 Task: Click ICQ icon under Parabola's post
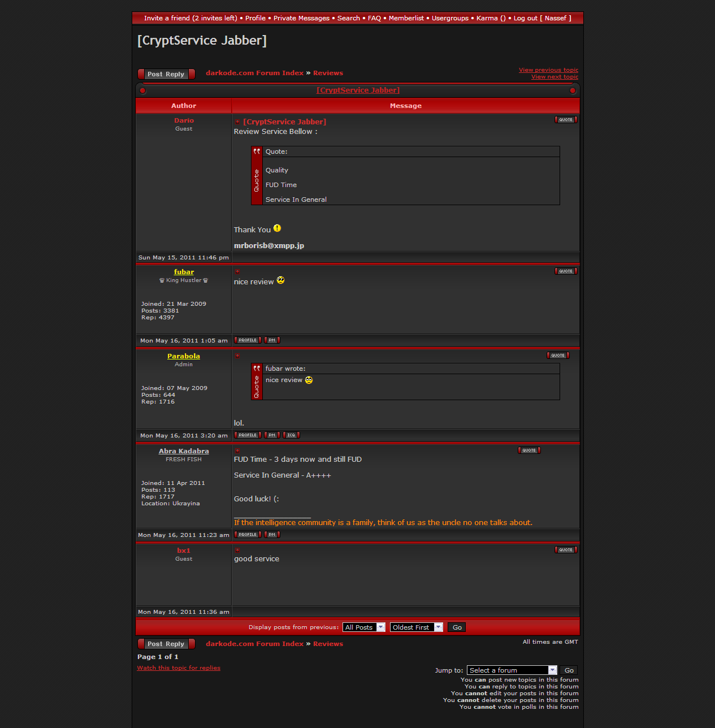[x=291, y=435]
